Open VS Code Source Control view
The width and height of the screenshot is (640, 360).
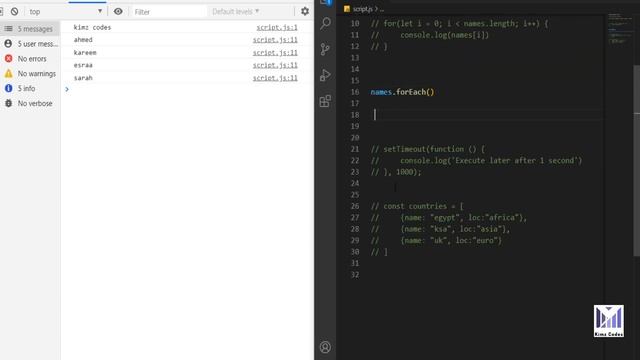325,49
